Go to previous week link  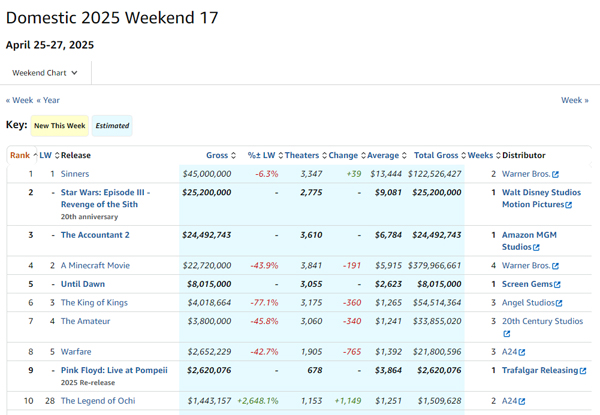[19, 100]
